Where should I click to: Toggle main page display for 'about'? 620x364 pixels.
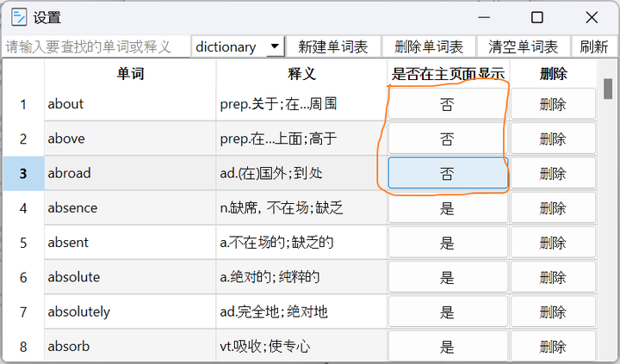(447, 104)
